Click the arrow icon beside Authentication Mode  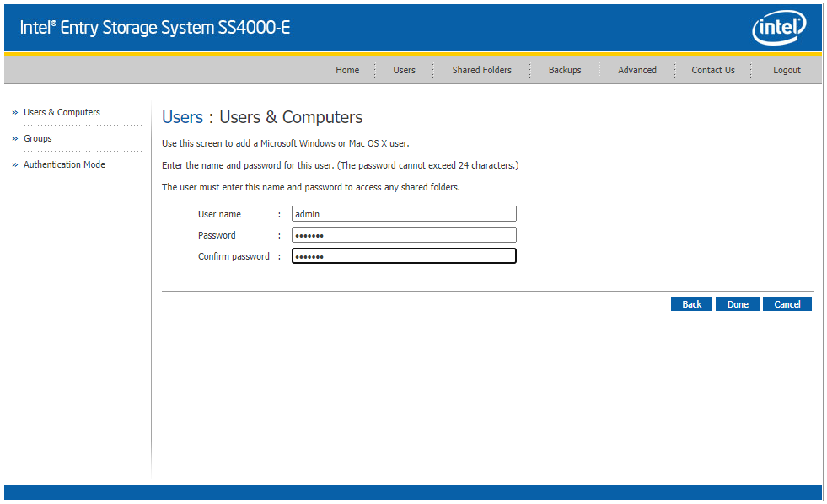(15, 165)
